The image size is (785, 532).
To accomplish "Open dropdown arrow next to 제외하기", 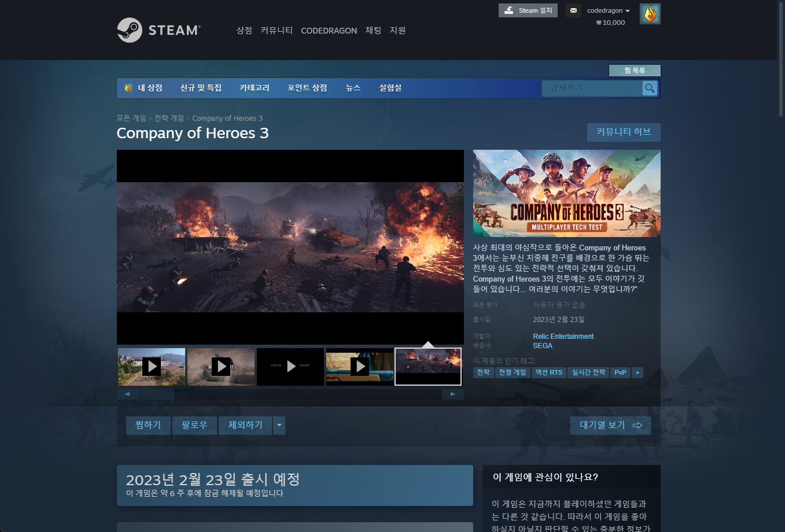I will 279,426.
